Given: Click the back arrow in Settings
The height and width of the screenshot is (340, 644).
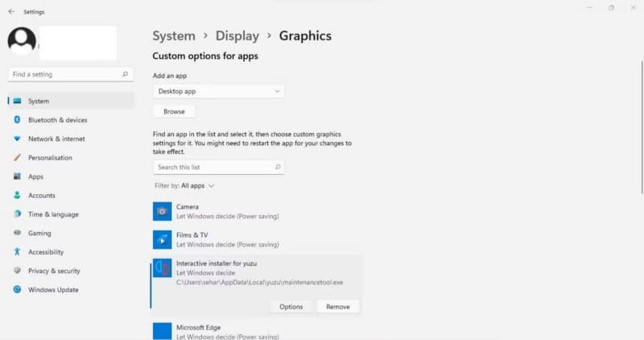Looking at the screenshot, I should (11, 11).
